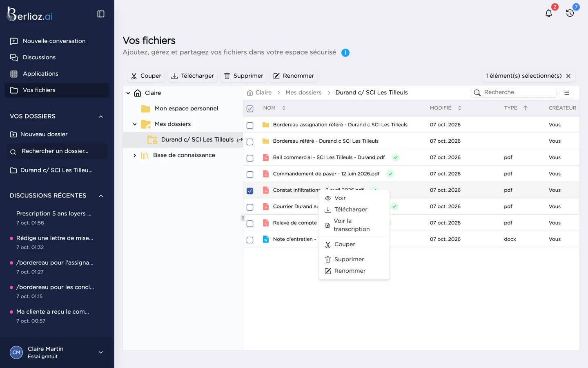Choose Supprimer in the context menu

[x=354, y=259]
